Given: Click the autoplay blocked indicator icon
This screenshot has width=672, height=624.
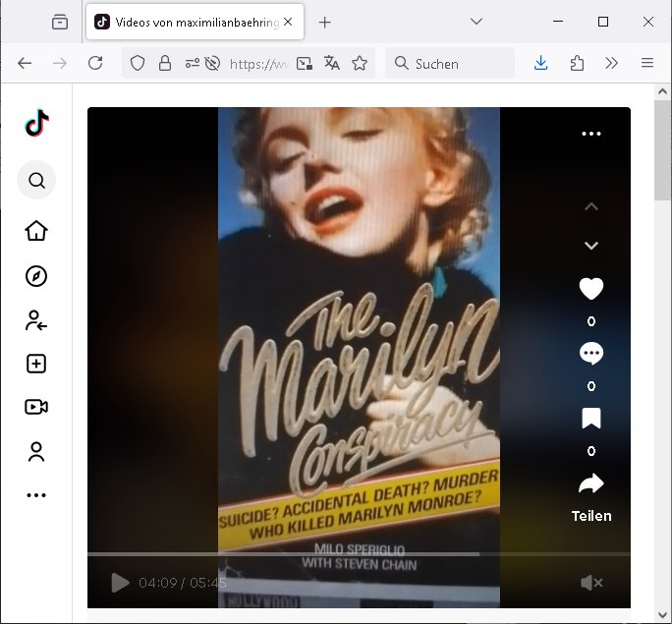Looking at the screenshot, I should [212, 64].
